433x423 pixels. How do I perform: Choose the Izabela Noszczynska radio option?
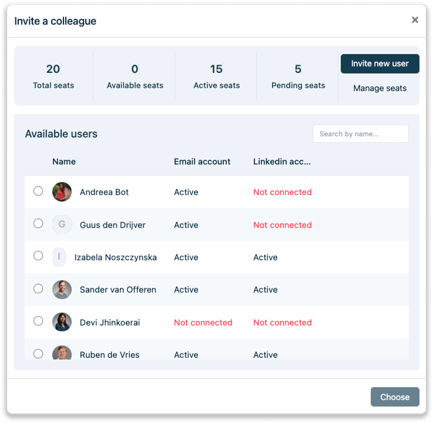[38, 256]
